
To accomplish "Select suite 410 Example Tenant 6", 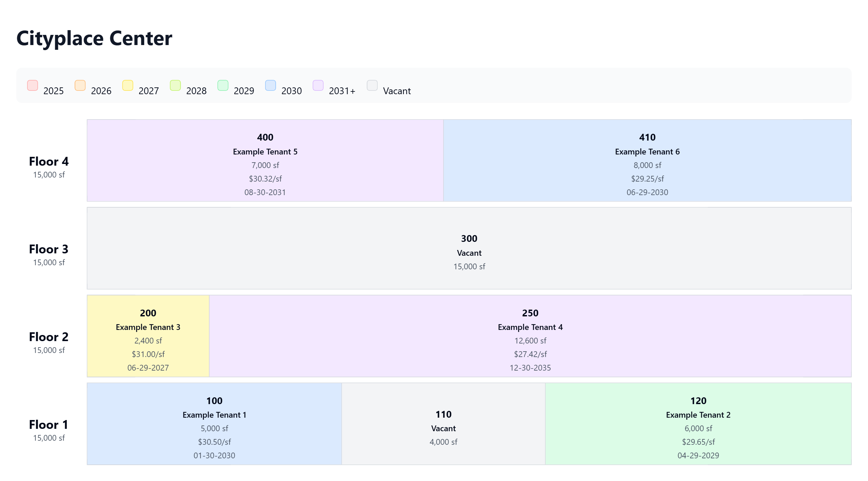I will [647, 161].
